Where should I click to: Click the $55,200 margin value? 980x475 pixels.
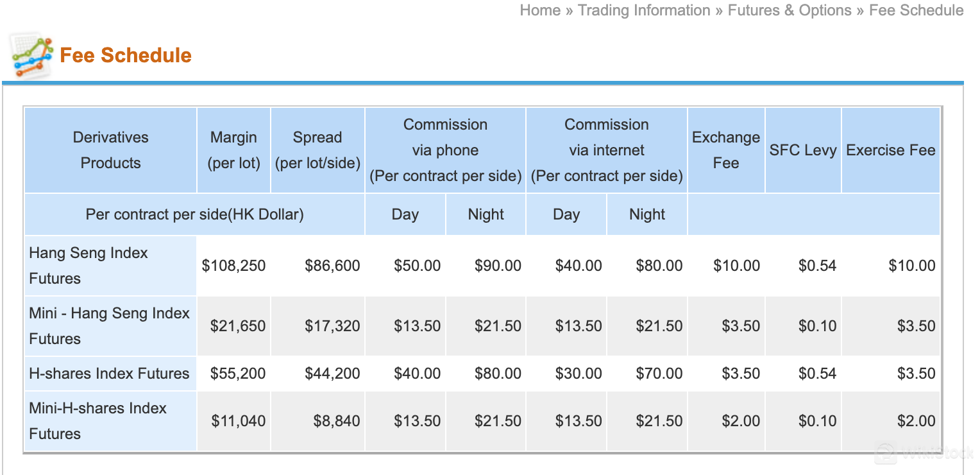(238, 374)
